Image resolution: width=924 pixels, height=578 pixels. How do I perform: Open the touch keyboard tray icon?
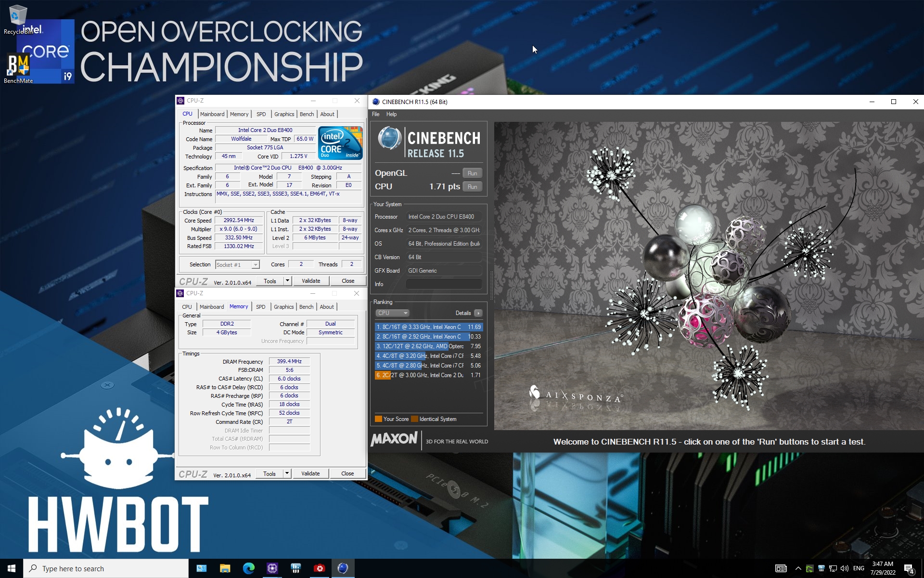click(781, 569)
